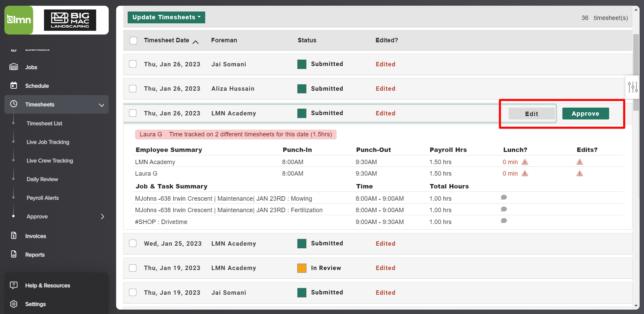
Task: Open the Approve menu item
Action: pos(37,217)
